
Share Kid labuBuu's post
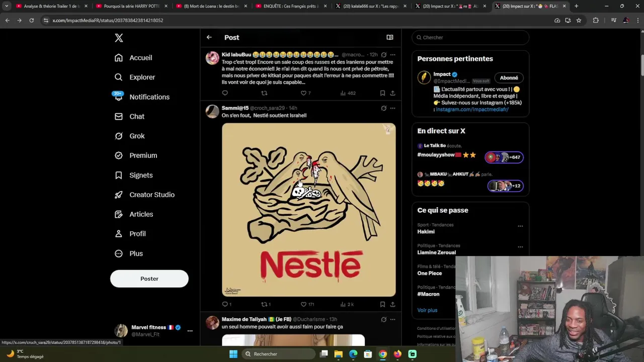pyautogui.click(x=392, y=93)
